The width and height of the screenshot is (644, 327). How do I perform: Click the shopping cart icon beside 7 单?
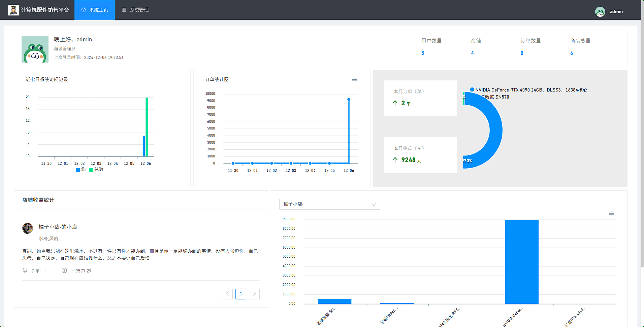(x=25, y=270)
